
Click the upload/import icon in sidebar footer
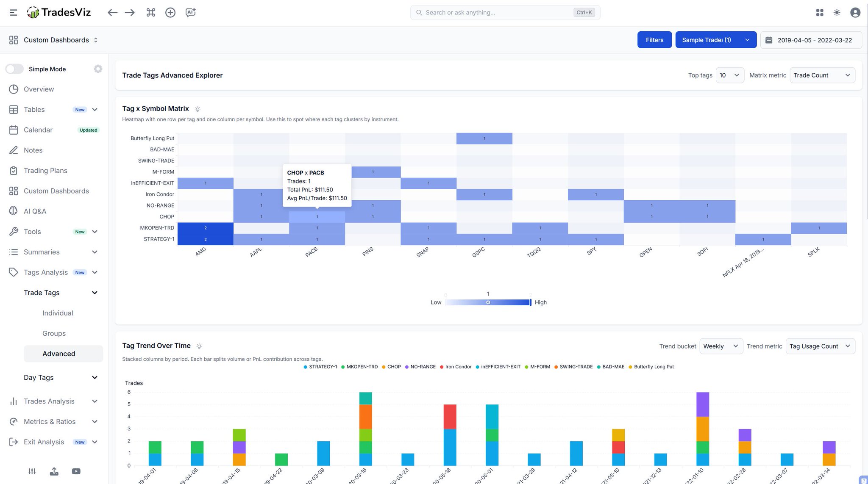point(54,471)
